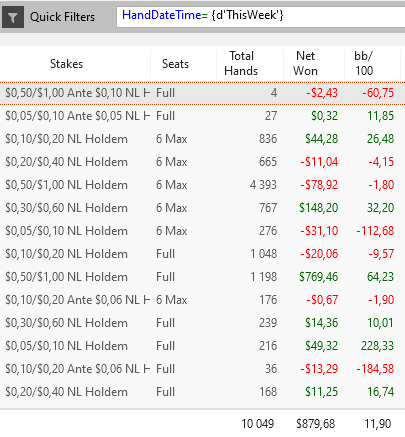Screen dimensions: 405x437
Task: Click the Quick Filters funnel icon
Action: pos(13,17)
